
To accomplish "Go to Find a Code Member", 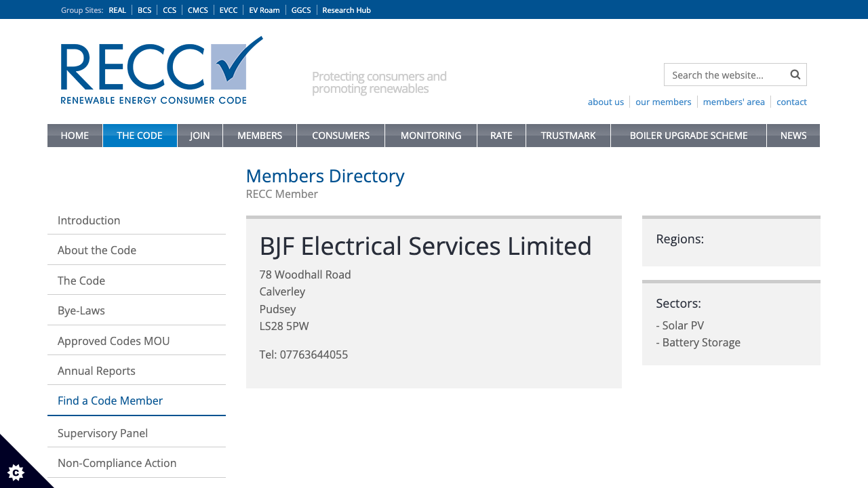I will click(x=110, y=401).
